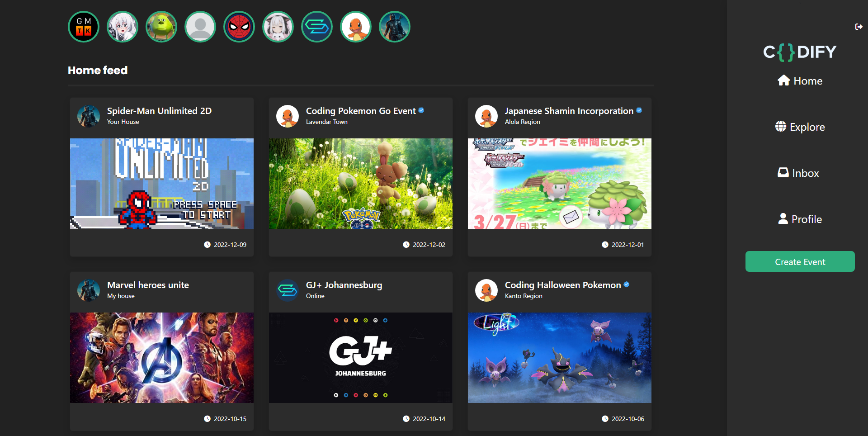Click the date 2022-10-15
The width and height of the screenshot is (868, 436).
click(x=230, y=419)
